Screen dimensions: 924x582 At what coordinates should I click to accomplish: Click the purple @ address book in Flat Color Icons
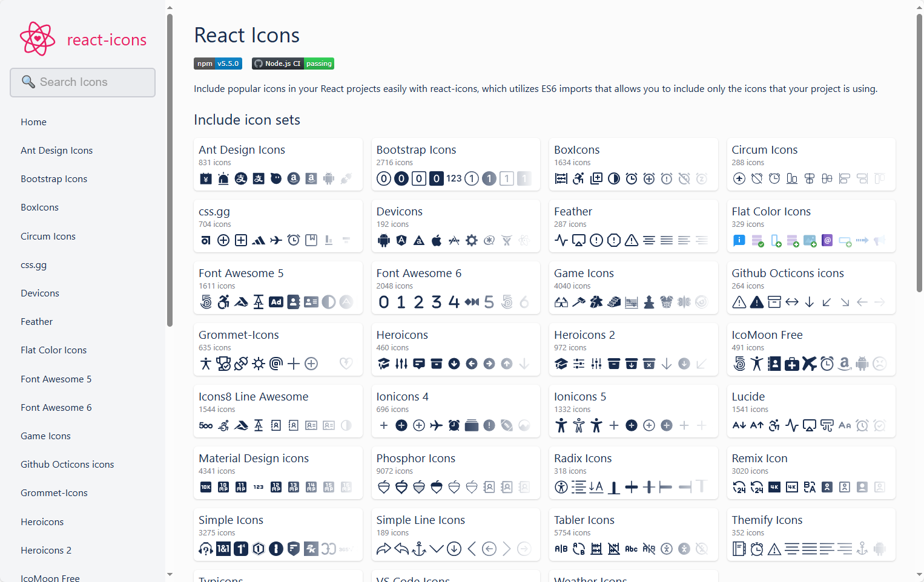[827, 240]
